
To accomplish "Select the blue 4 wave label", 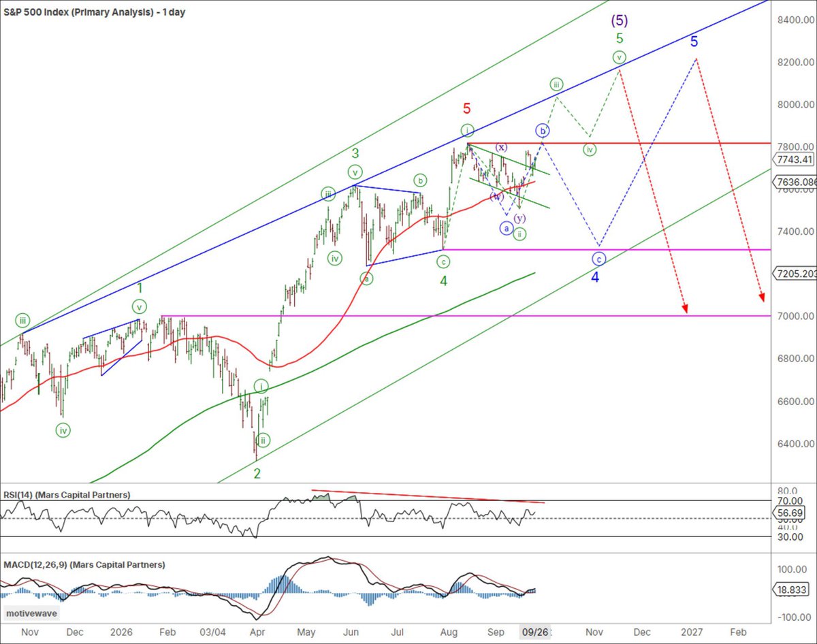I will tap(594, 278).
